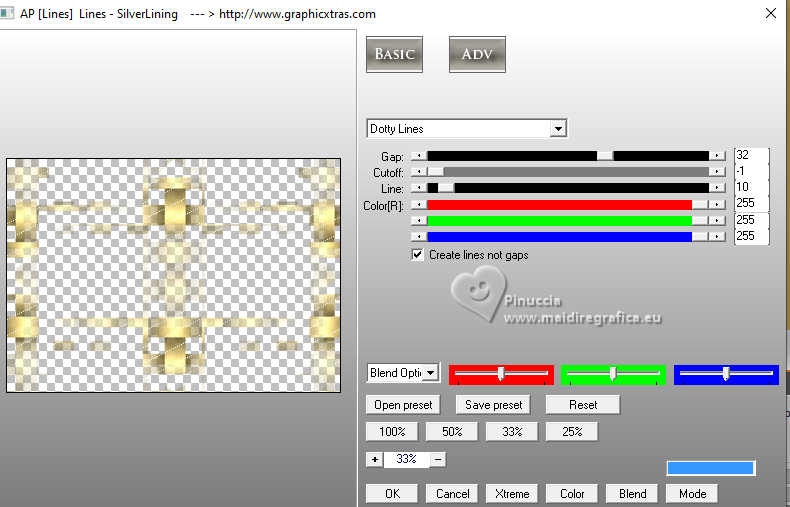Click the Color[R] red slider left arrow
Screen dimensions: 790x507
click(x=419, y=205)
